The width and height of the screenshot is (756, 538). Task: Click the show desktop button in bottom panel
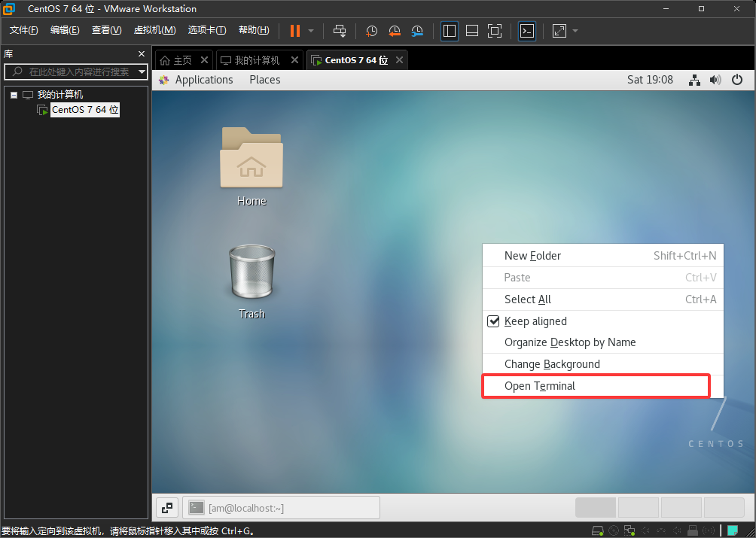pos(167,508)
